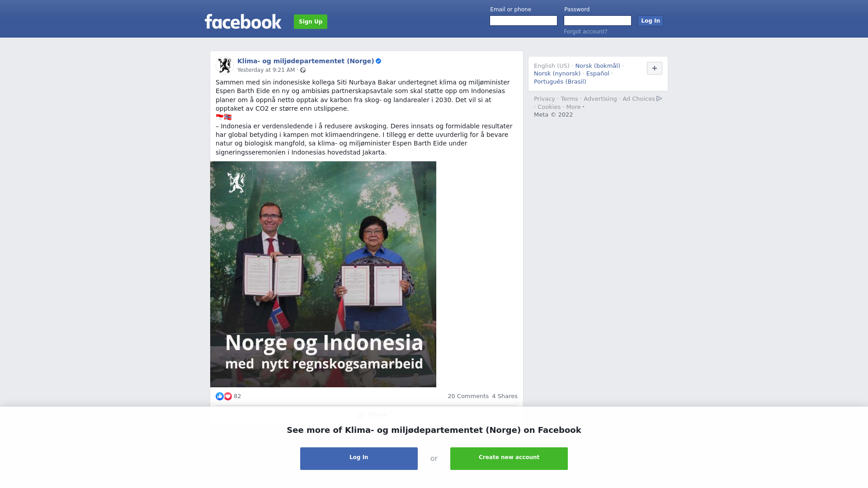Screen dimensions: 868x488
Task: Click the header Log In button
Action: [x=651, y=21]
